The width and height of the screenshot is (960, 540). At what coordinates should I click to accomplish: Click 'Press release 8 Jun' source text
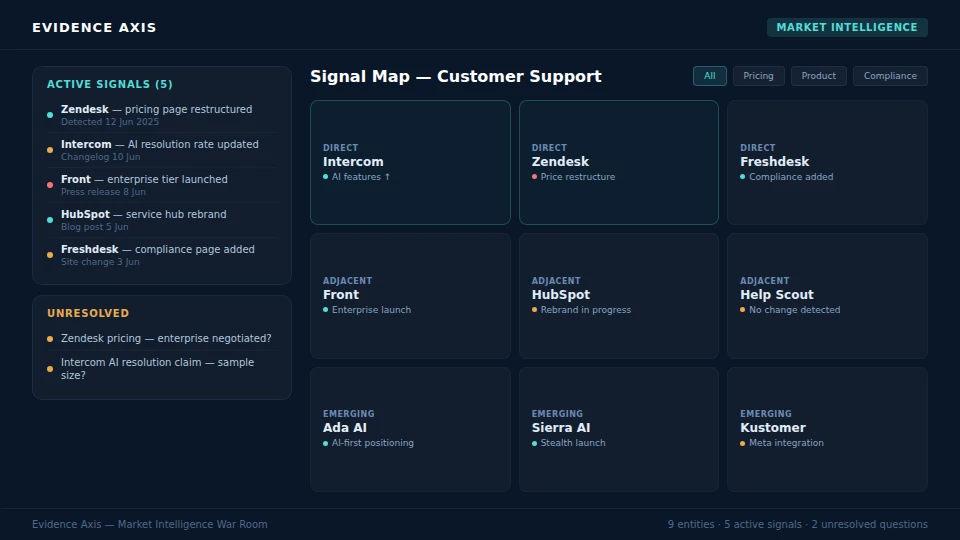pyautogui.click(x=103, y=192)
